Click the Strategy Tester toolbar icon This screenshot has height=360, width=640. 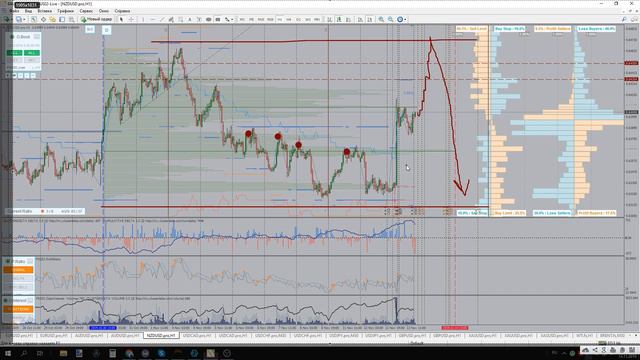pos(71,19)
